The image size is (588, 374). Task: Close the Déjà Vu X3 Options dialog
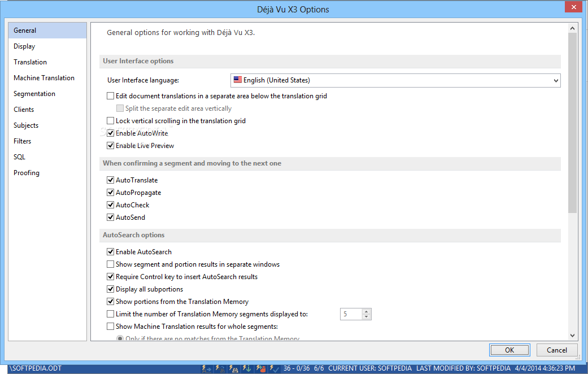tap(574, 7)
